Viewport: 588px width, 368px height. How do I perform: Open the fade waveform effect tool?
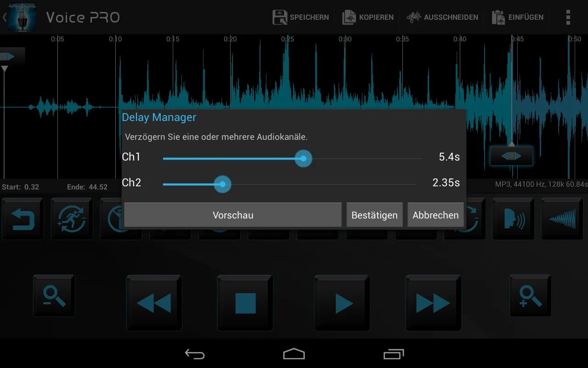[563, 219]
